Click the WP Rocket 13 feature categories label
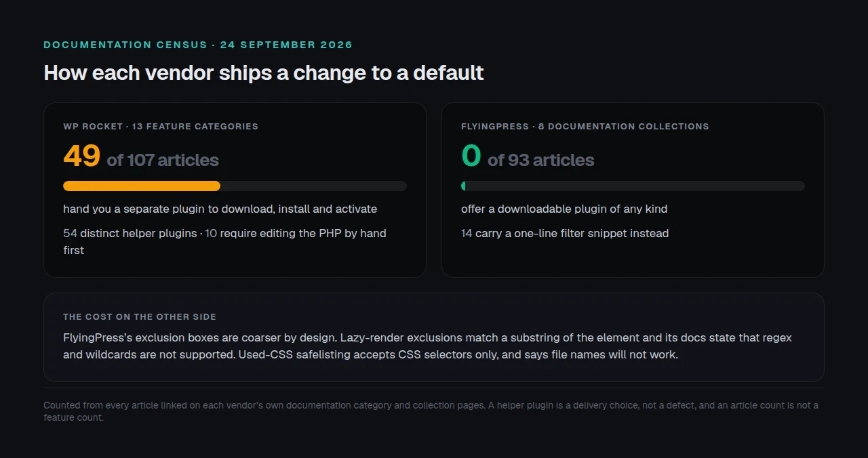868x458 pixels. click(x=161, y=127)
